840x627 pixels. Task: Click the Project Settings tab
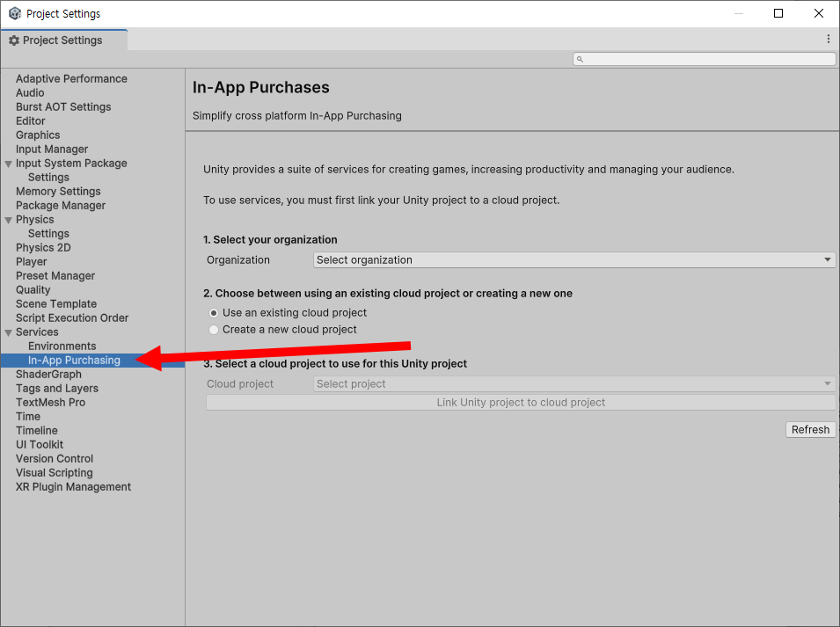click(63, 40)
